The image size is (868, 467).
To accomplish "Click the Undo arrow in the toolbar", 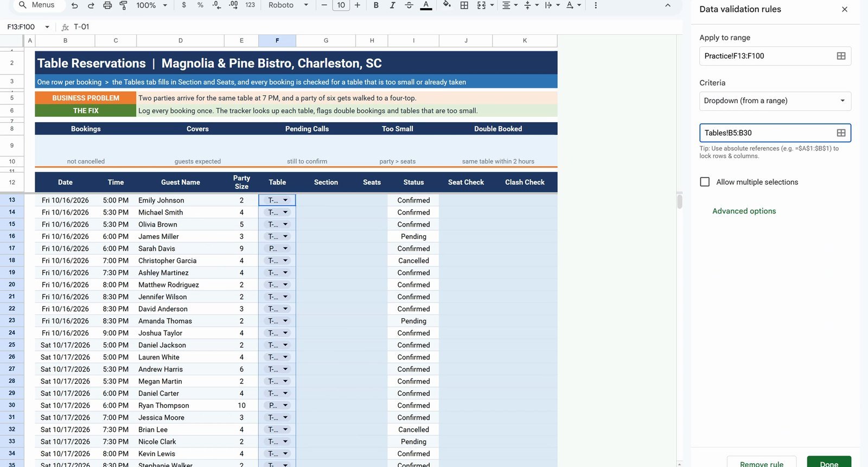I will pyautogui.click(x=74, y=5).
